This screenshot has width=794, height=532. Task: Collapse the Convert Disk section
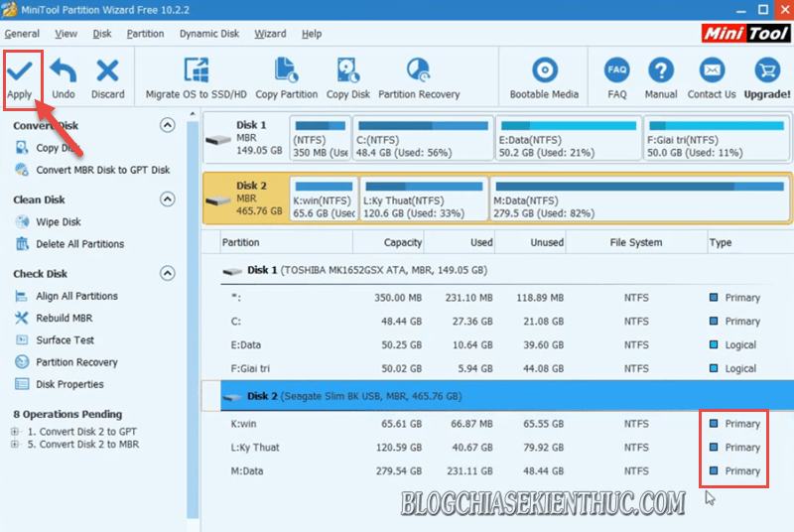tap(168, 125)
